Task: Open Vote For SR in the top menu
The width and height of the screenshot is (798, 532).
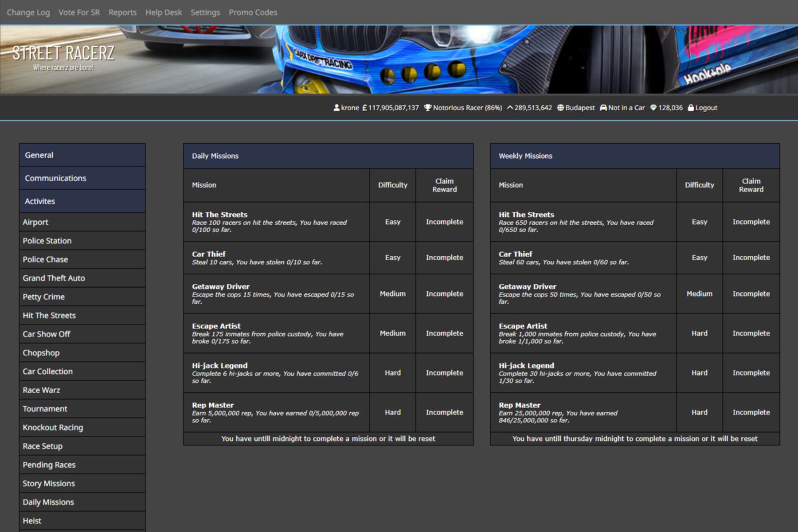Action: (79, 12)
